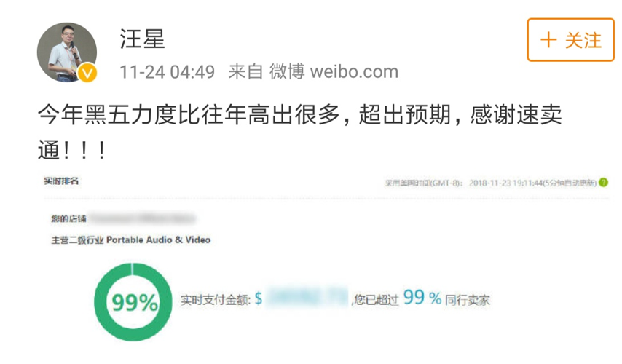Click the blurred store name field

point(143,218)
